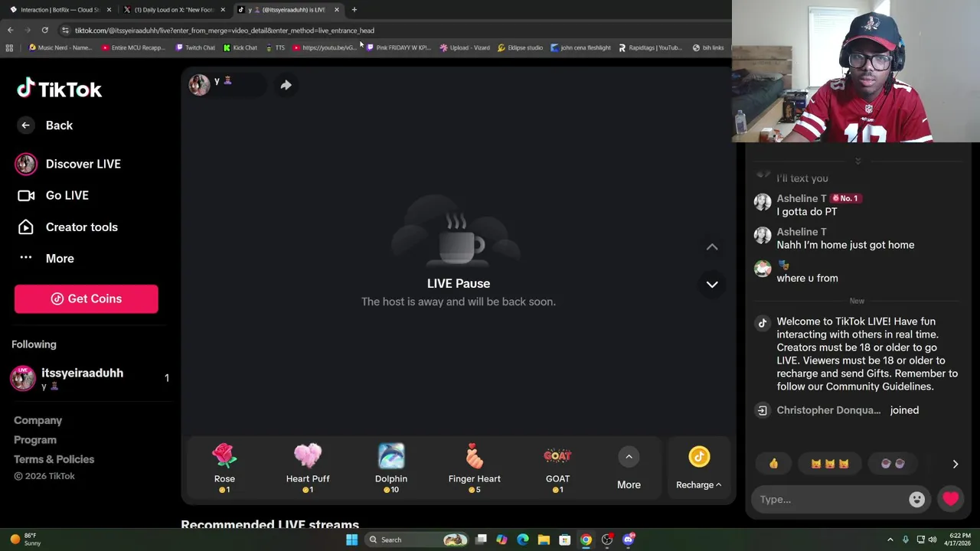
Task: Click browser back arrow
Action: 10,30
